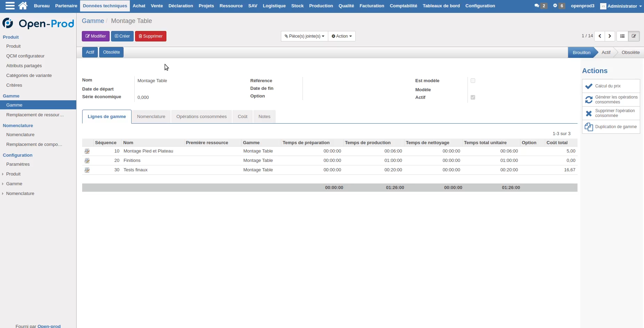Open the Open-prod footer link
The image size is (644, 328).
click(x=49, y=326)
